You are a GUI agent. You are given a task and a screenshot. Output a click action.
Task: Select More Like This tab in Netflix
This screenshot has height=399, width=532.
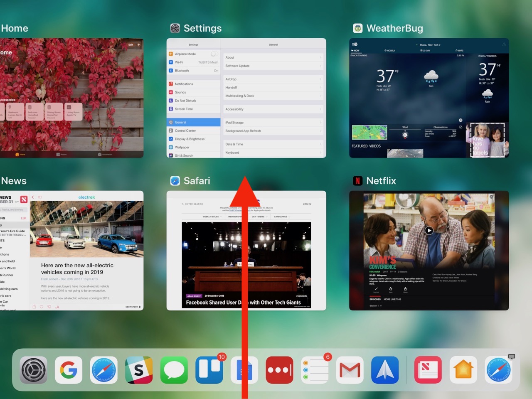(392, 299)
